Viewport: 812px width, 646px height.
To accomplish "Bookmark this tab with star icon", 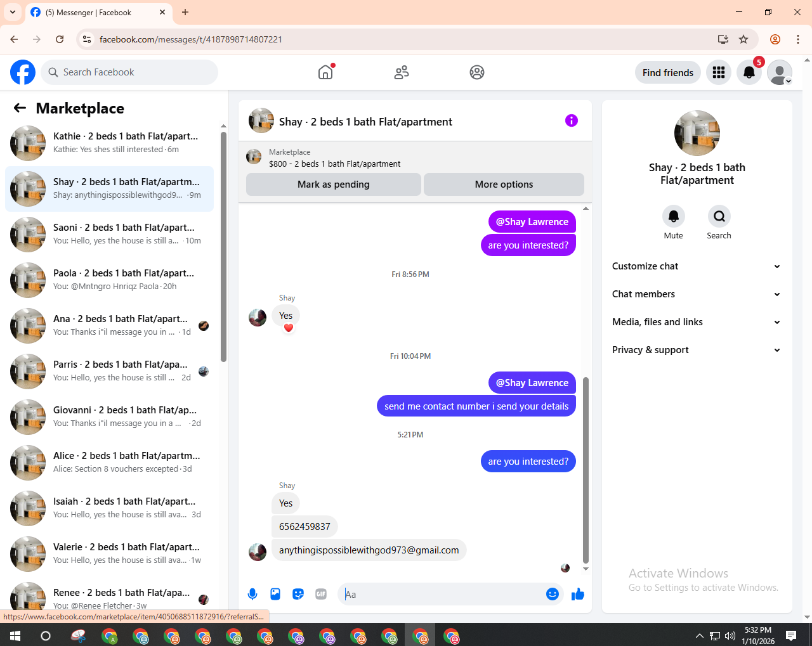I will pos(743,39).
